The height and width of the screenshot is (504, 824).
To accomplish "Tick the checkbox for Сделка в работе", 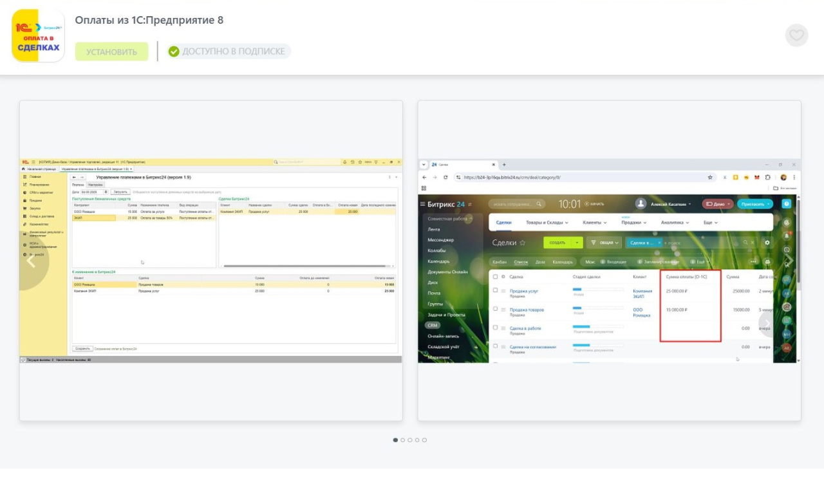I will [x=495, y=328].
